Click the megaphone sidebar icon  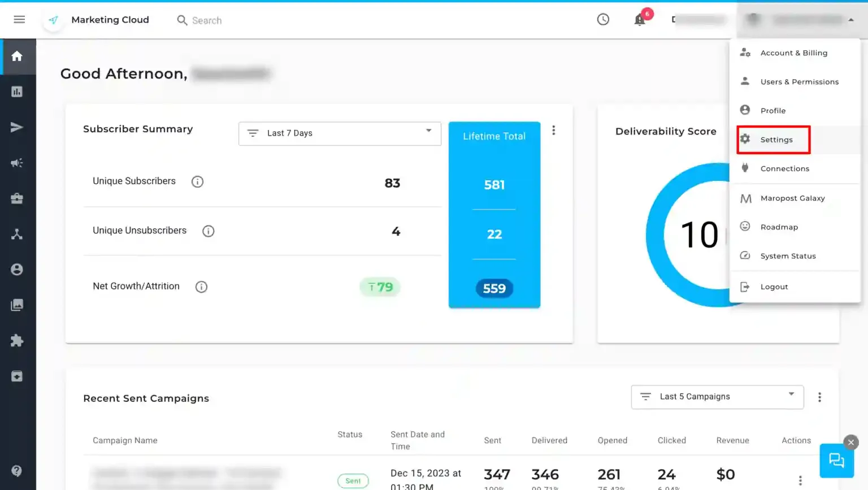pos(17,163)
